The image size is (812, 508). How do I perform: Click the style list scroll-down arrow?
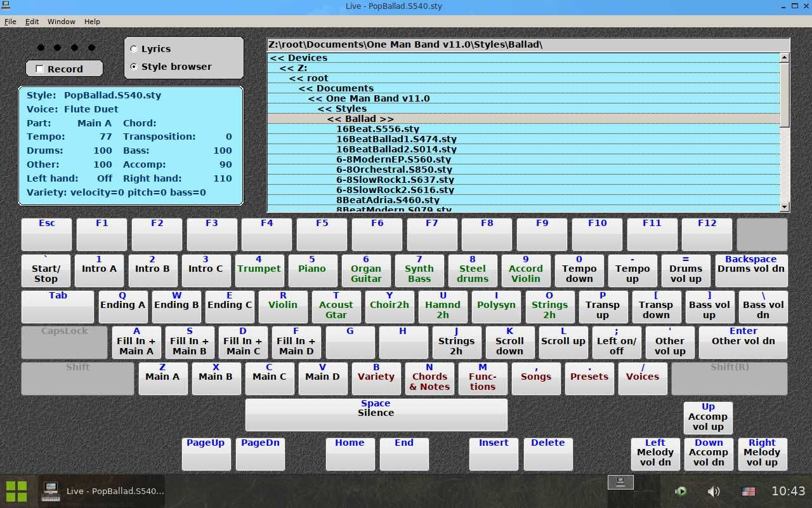click(785, 207)
